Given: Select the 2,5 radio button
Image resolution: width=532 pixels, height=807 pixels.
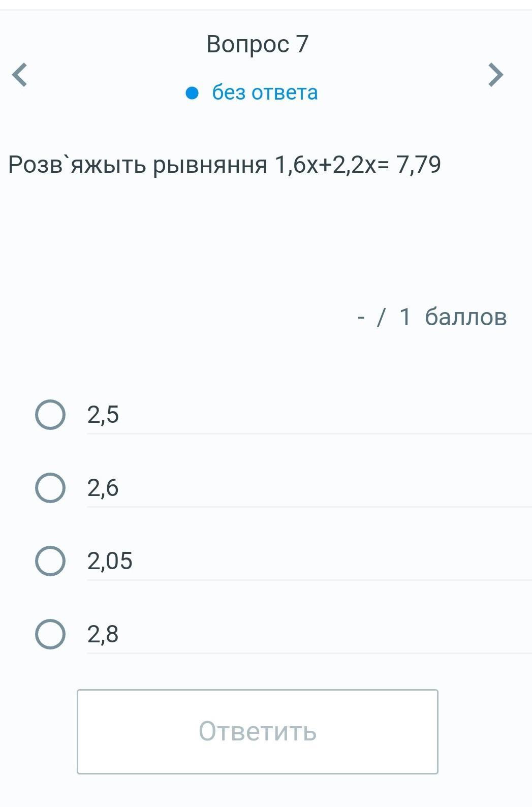Looking at the screenshot, I should (50, 415).
